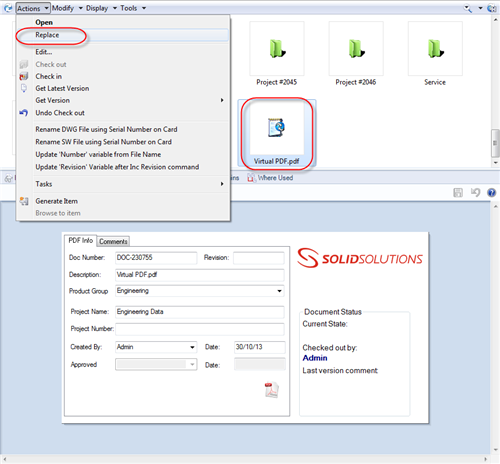Select the Project #2046 folder
This screenshot has height=464, width=500.
pos(356,54)
